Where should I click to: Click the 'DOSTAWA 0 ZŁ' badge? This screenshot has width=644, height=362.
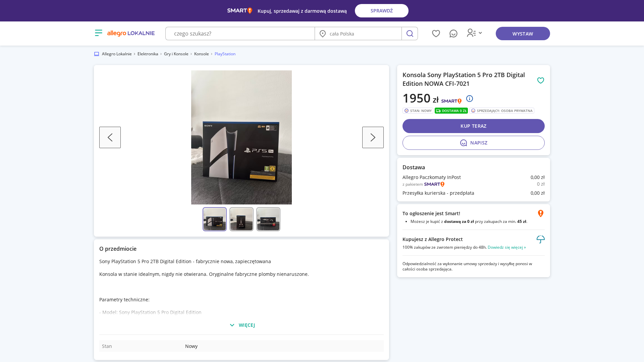451,111
